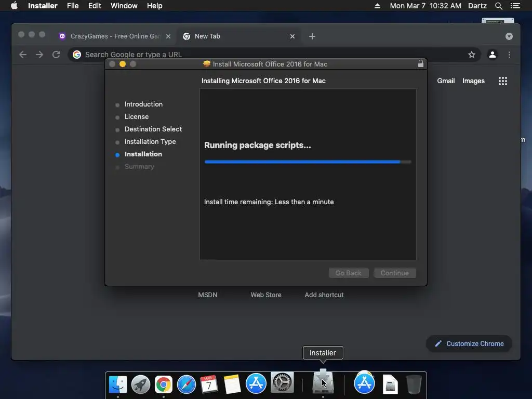
Task: Select the Installation step
Action: pos(143,154)
